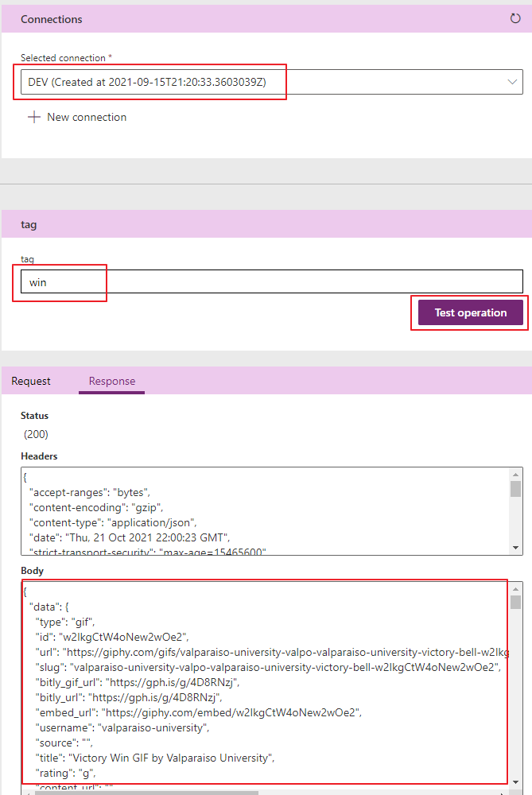The image size is (532, 795).
Task: Click the Body horizontal scrollbar thumb
Action: [143, 792]
